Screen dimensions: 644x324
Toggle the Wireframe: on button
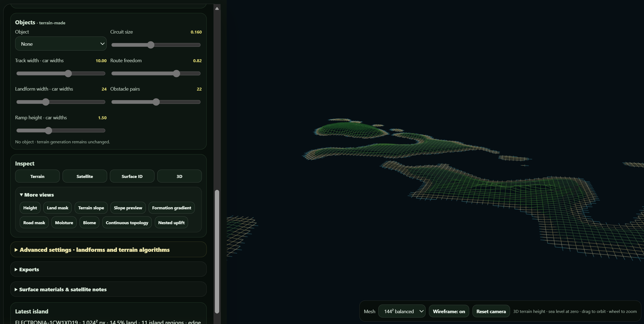point(449,311)
